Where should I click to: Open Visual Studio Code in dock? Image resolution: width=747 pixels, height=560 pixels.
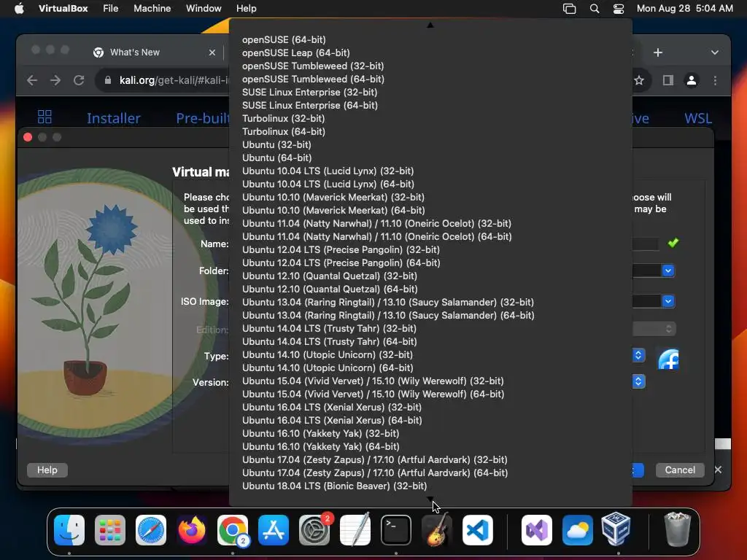477,530
